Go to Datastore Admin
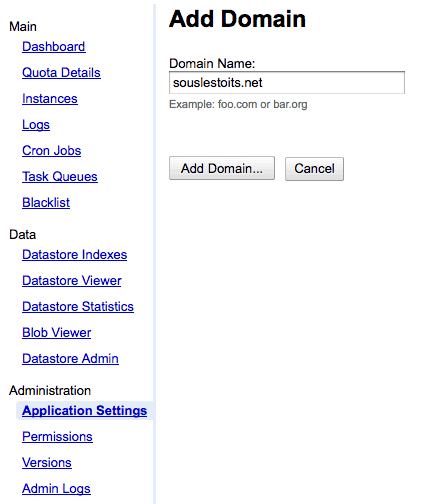427x504 pixels. (x=70, y=359)
